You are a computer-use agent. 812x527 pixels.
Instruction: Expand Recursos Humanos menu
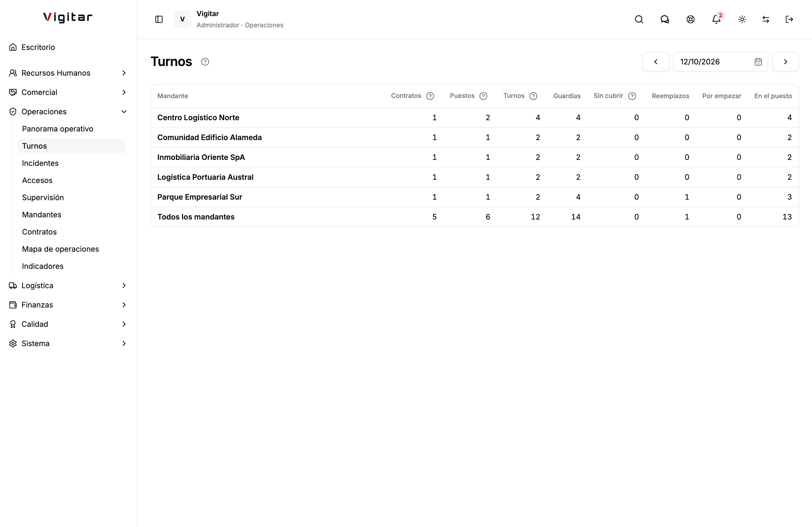click(x=68, y=73)
